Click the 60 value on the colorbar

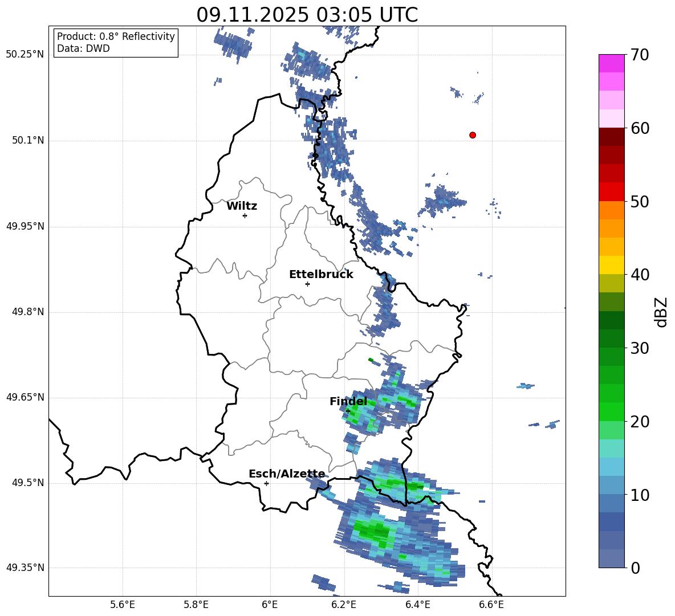tap(640, 128)
